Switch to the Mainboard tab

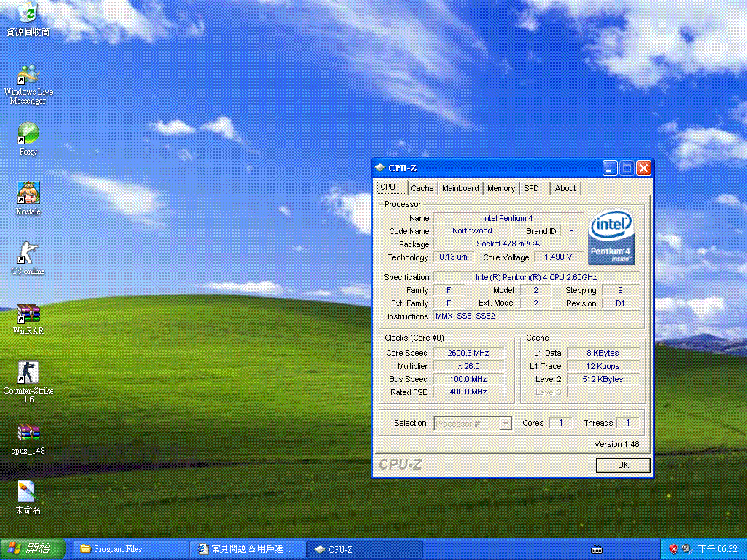click(x=460, y=188)
